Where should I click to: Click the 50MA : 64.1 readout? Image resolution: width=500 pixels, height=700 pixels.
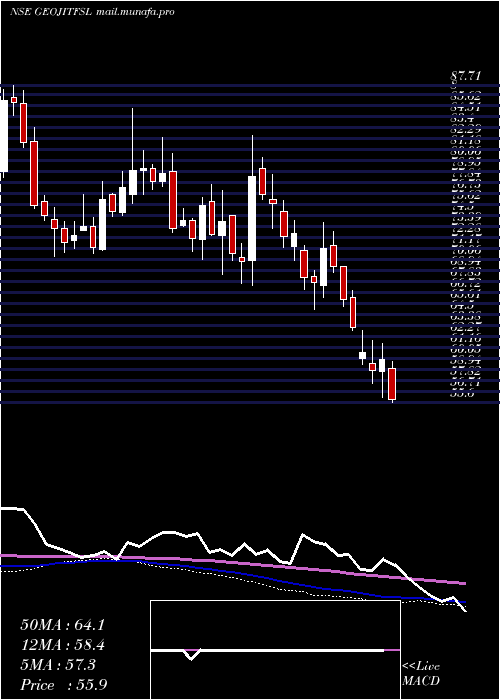coord(62,625)
